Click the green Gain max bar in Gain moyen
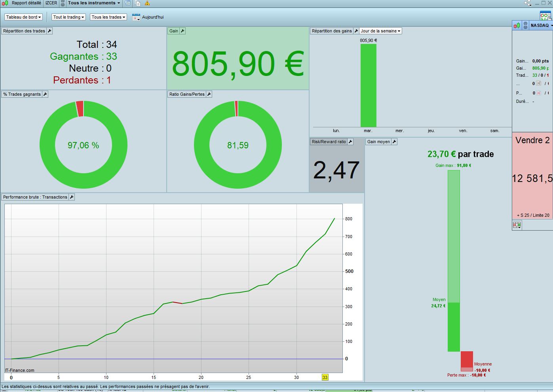 pos(454,261)
